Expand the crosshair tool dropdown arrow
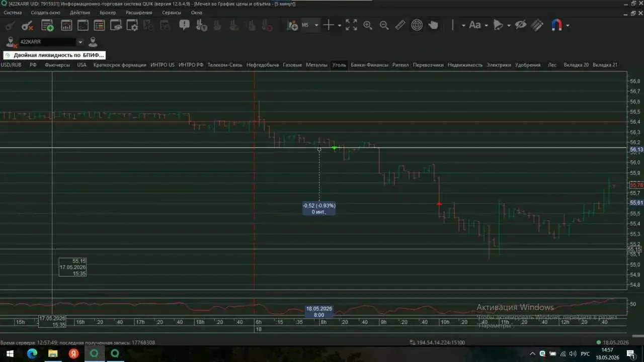 point(340,26)
